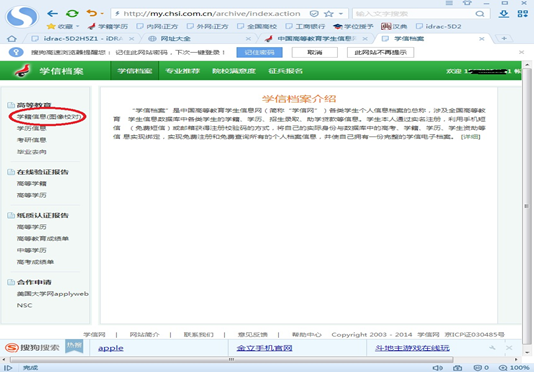Image resolution: width=534 pixels, height=372 pixels.
Task: Toggle the sound speaker icon in status bar
Action: 437,368
